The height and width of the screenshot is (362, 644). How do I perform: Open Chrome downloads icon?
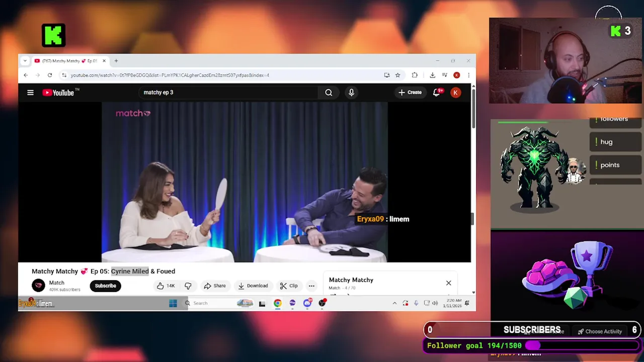pyautogui.click(x=432, y=75)
